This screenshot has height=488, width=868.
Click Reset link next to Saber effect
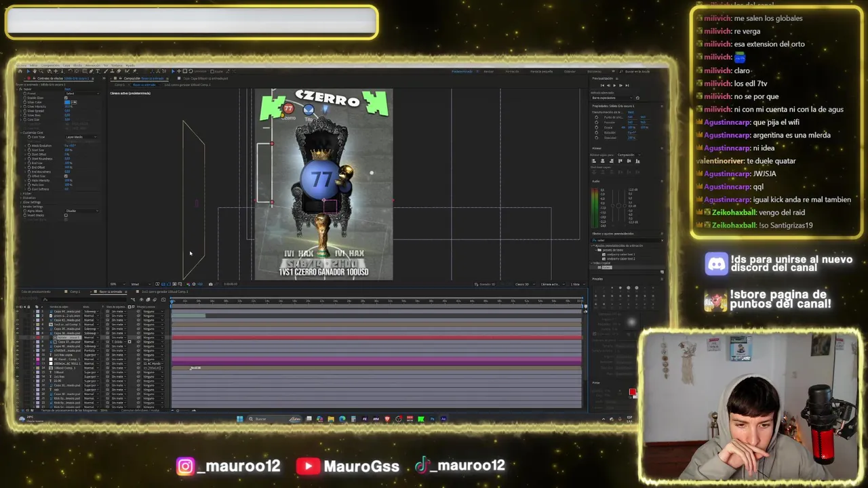67,89
